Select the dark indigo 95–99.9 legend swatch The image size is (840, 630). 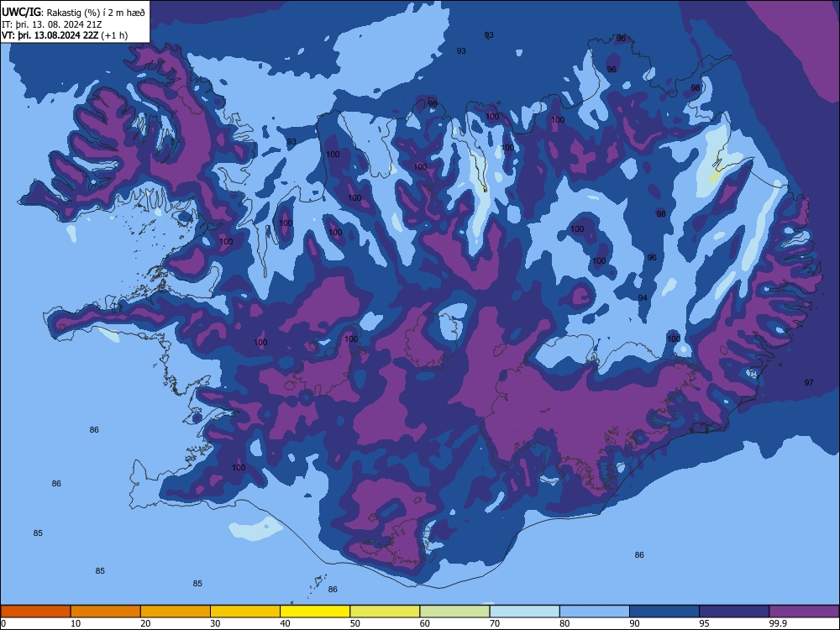click(x=734, y=612)
